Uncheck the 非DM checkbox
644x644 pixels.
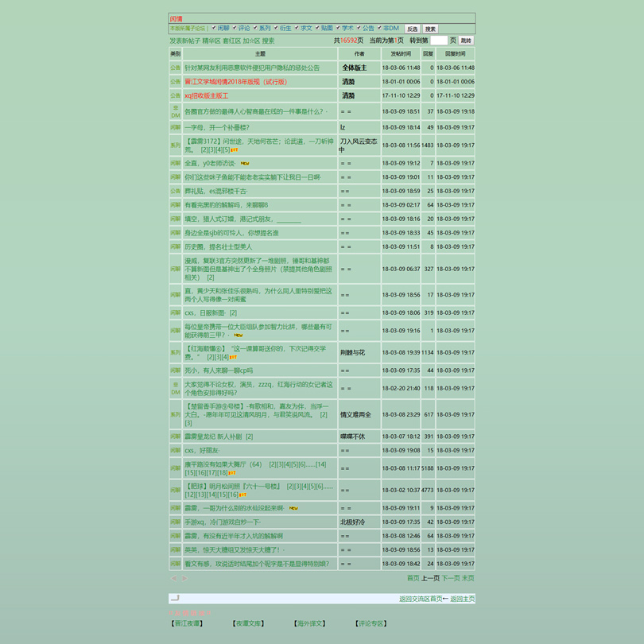(379, 28)
